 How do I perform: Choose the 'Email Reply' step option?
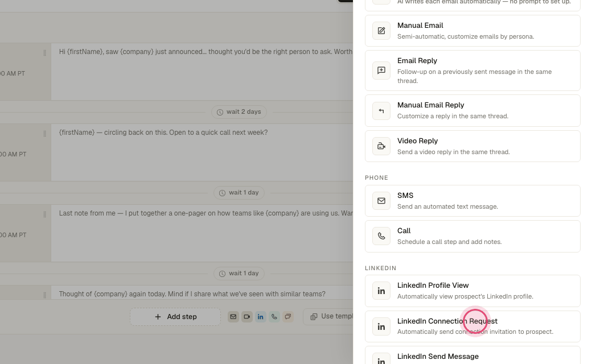472,71
